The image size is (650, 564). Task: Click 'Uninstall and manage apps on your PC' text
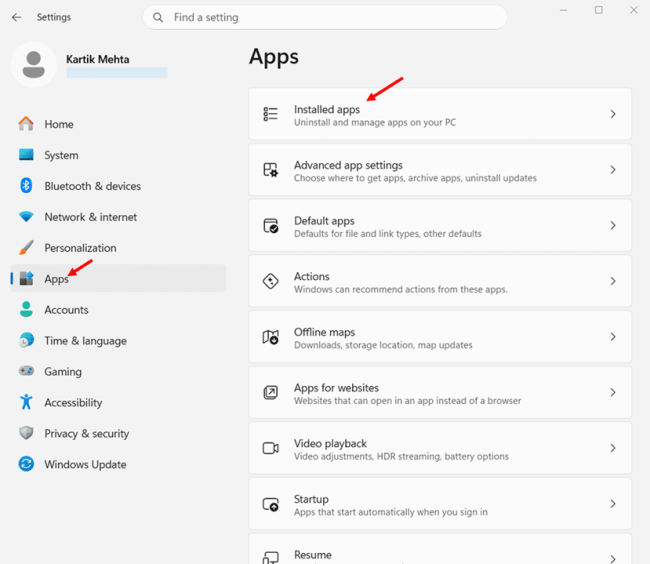tap(375, 123)
